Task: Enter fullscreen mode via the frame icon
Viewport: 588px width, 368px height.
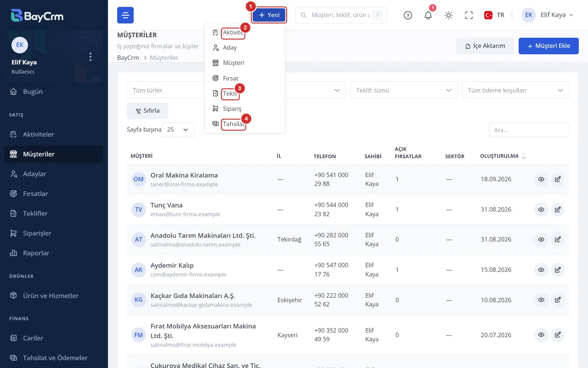Action: (x=469, y=15)
